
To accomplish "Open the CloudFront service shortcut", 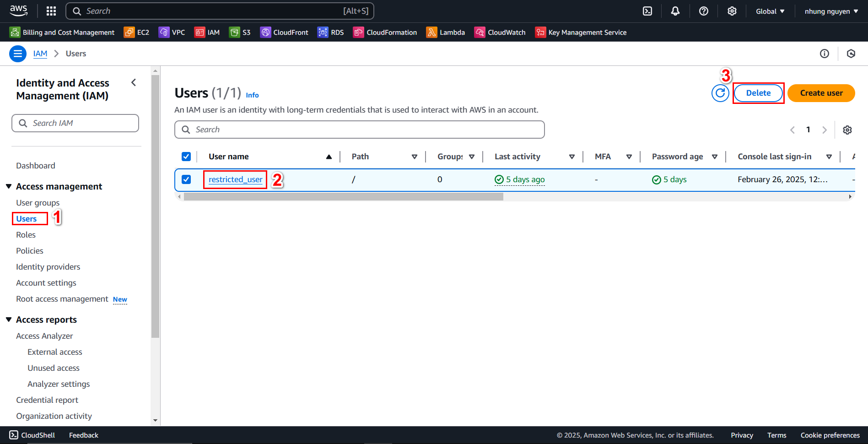I will tap(284, 32).
